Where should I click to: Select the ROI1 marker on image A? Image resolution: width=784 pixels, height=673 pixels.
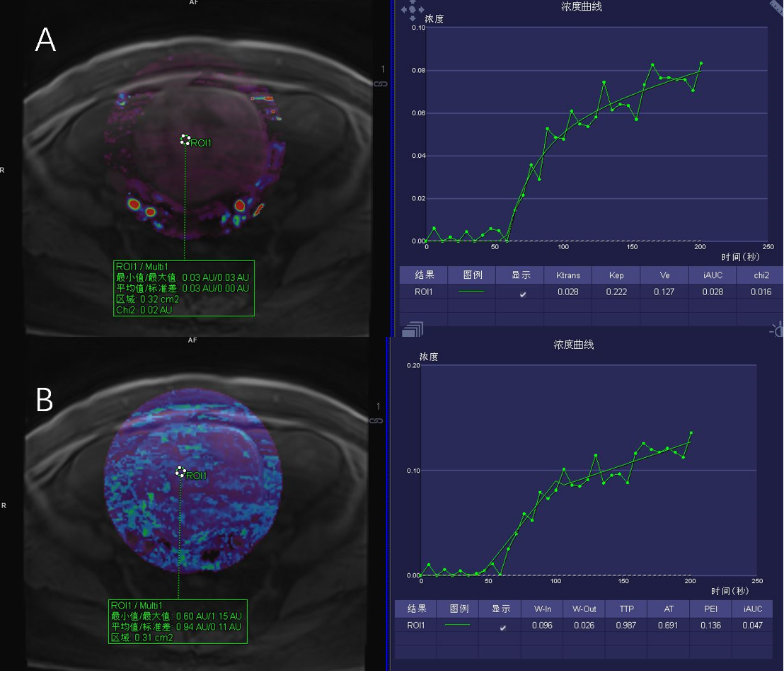[x=185, y=140]
